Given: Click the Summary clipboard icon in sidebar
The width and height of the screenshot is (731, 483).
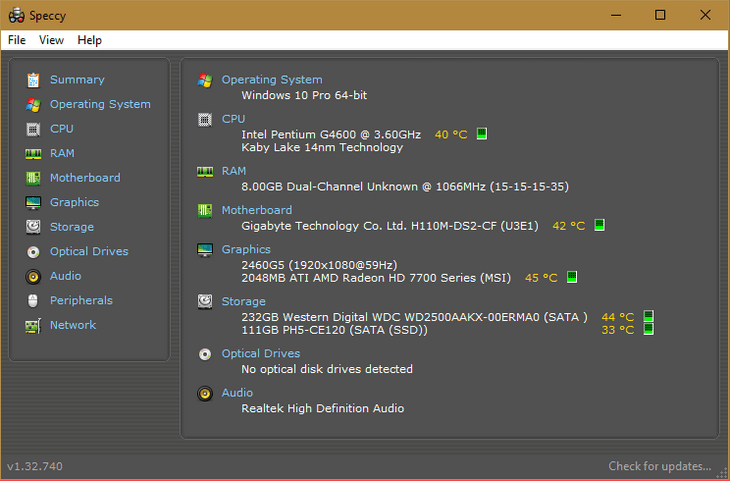Looking at the screenshot, I should pyautogui.click(x=33, y=80).
